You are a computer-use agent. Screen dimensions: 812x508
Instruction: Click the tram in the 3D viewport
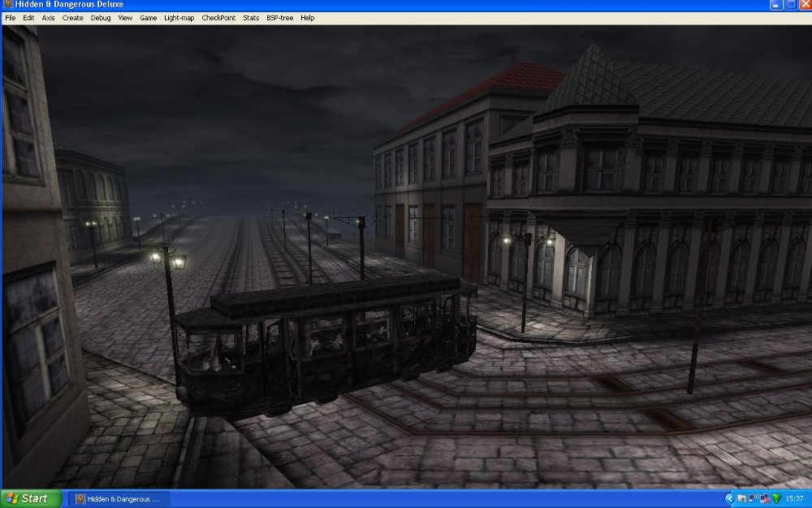click(326, 345)
